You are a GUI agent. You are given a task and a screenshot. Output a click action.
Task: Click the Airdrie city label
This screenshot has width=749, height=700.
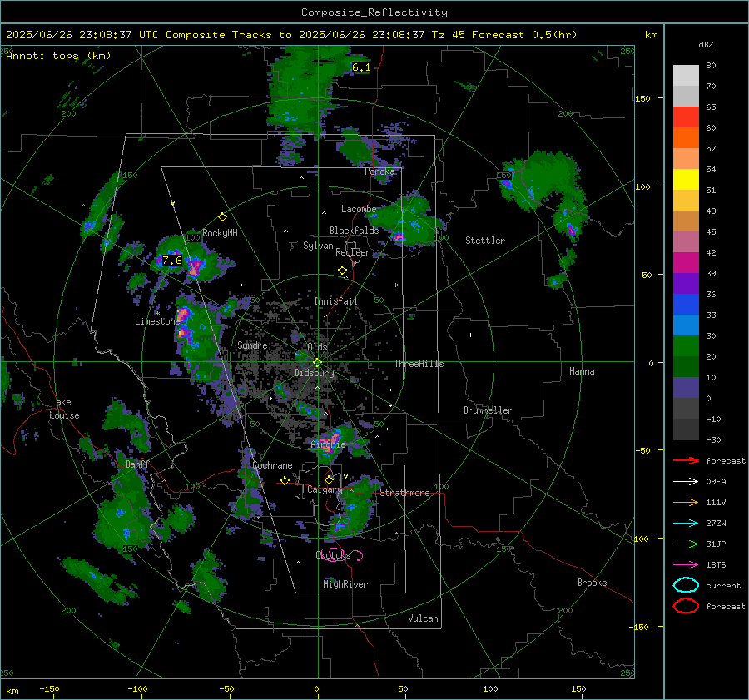click(x=328, y=444)
